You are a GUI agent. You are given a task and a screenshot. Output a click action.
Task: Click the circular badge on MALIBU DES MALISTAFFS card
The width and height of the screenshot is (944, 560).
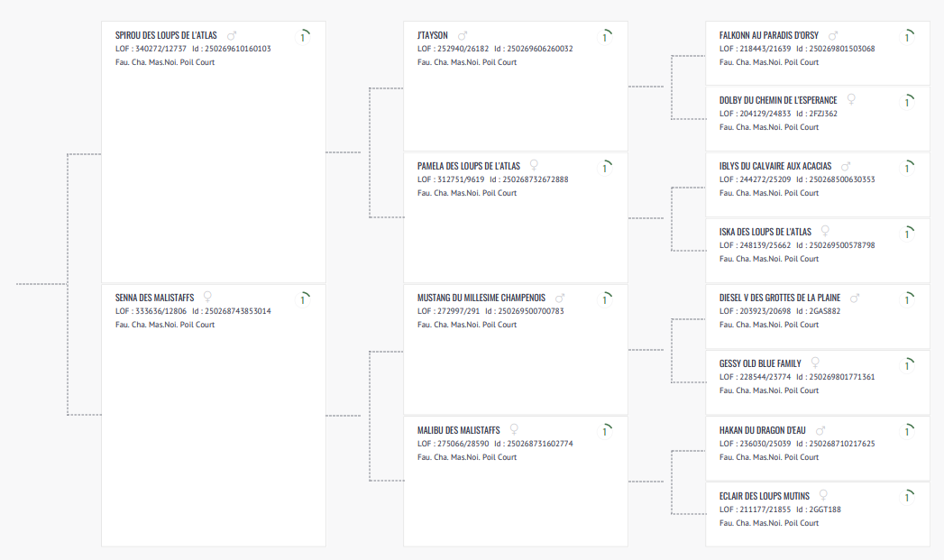click(x=605, y=431)
